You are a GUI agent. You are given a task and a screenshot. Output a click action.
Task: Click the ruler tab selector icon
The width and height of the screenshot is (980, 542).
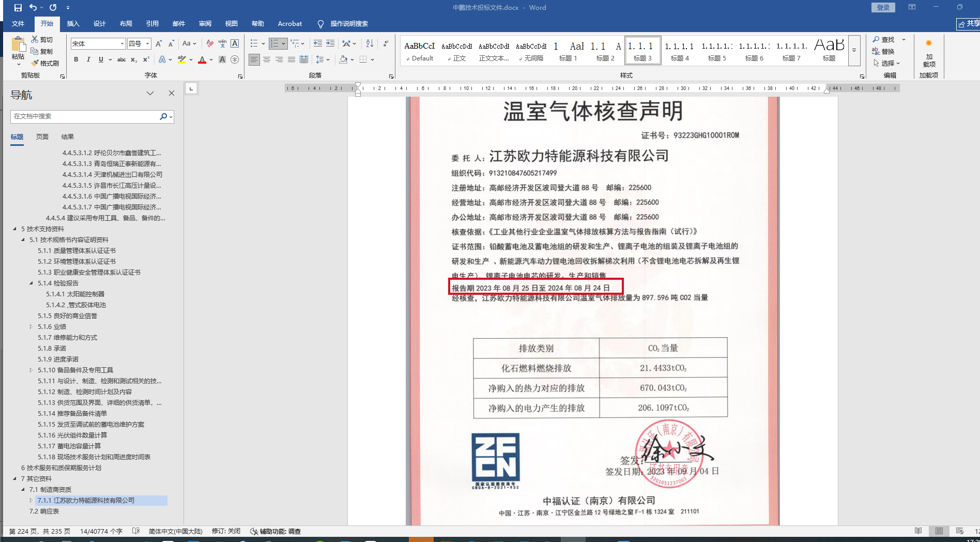191,88
